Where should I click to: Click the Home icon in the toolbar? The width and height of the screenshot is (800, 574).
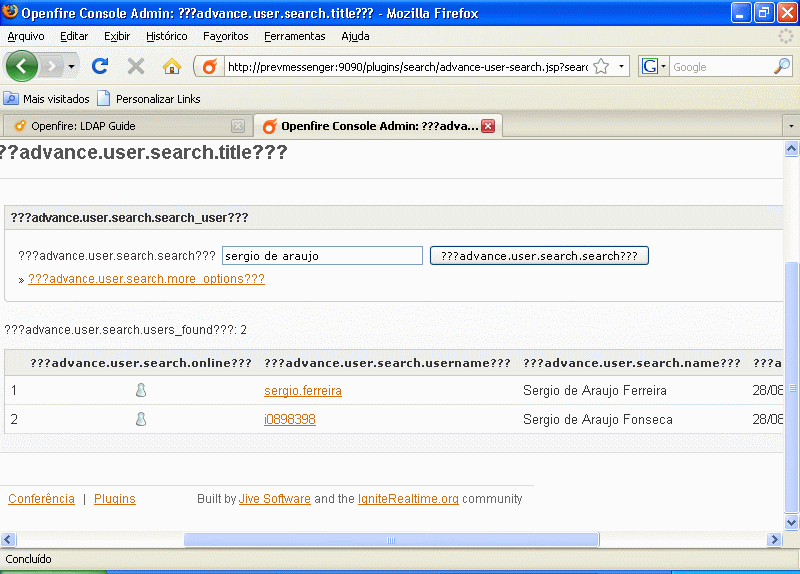click(172, 66)
